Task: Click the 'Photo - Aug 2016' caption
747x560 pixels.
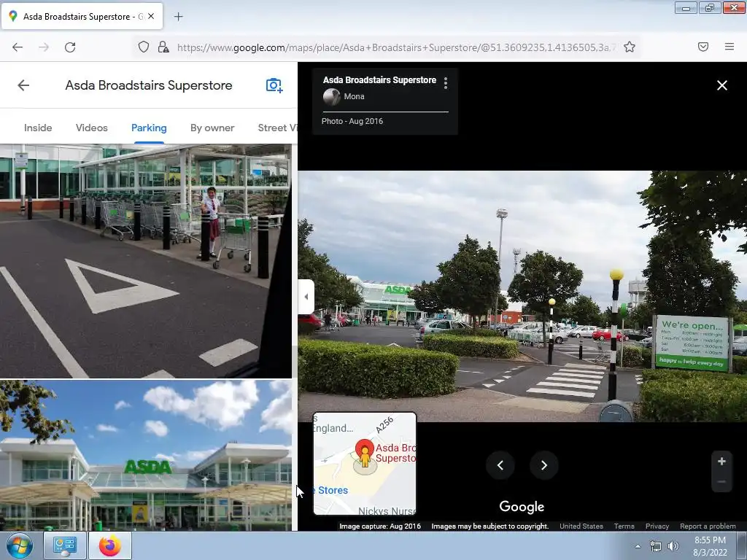Action: [x=352, y=121]
